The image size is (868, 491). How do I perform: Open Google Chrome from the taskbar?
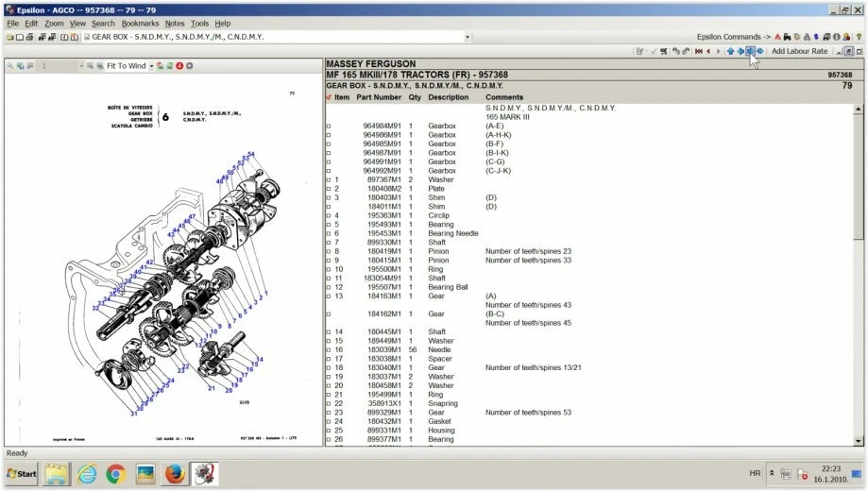click(x=115, y=474)
